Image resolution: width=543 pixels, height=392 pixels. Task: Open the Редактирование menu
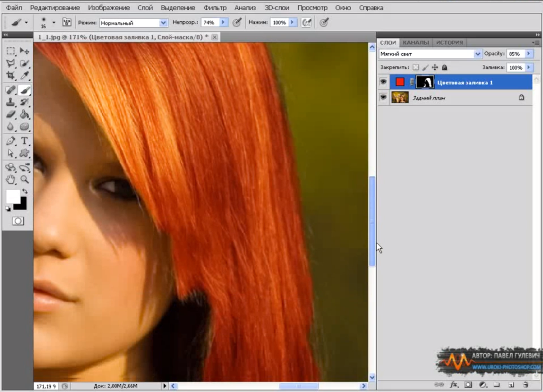pyautogui.click(x=55, y=7)
